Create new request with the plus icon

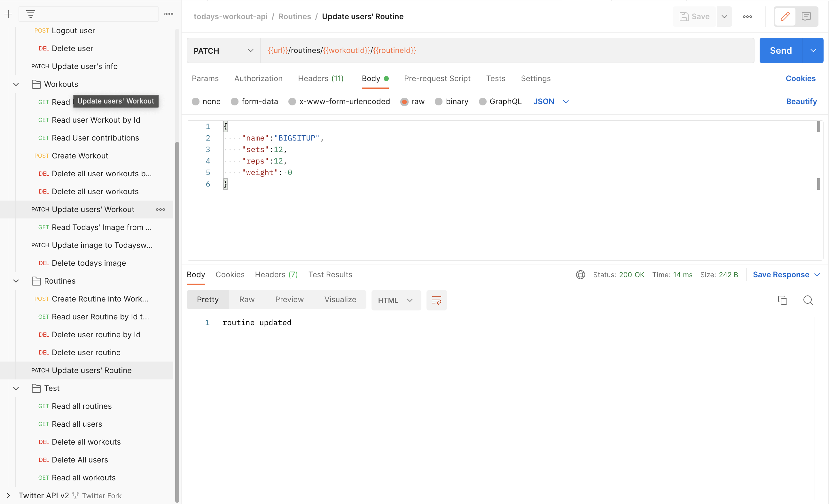point(8,14)
